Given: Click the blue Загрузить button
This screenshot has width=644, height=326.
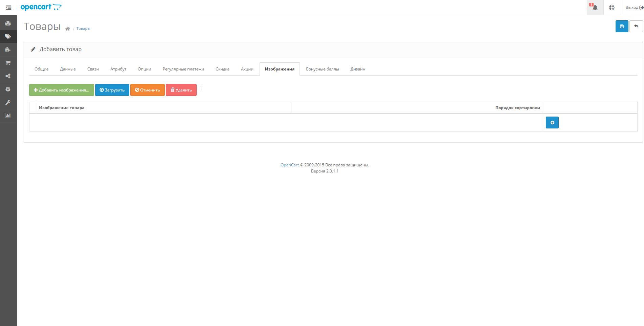Looking at the screenshot, I should pyautogui.click(x=112, y=90).
